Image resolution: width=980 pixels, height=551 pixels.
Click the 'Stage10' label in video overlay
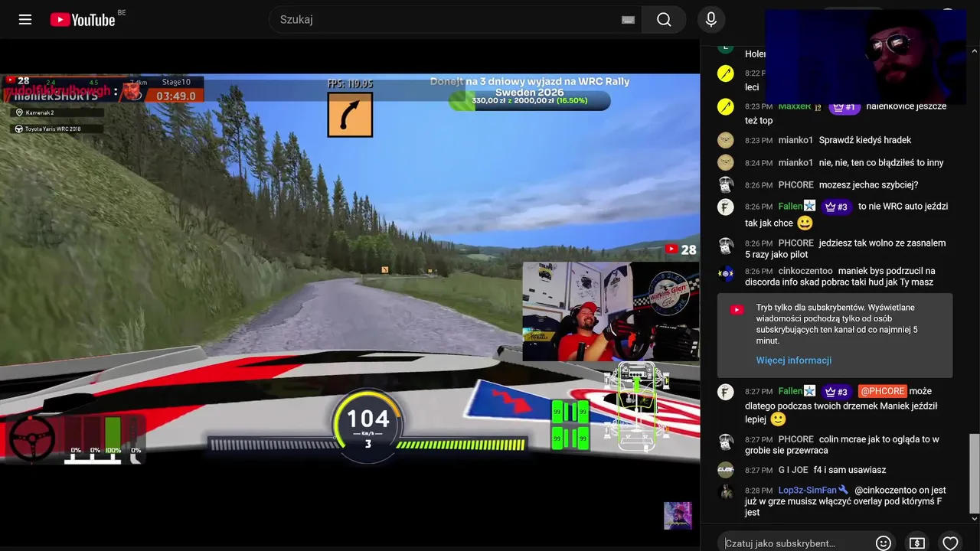click(x=176, y=82)
